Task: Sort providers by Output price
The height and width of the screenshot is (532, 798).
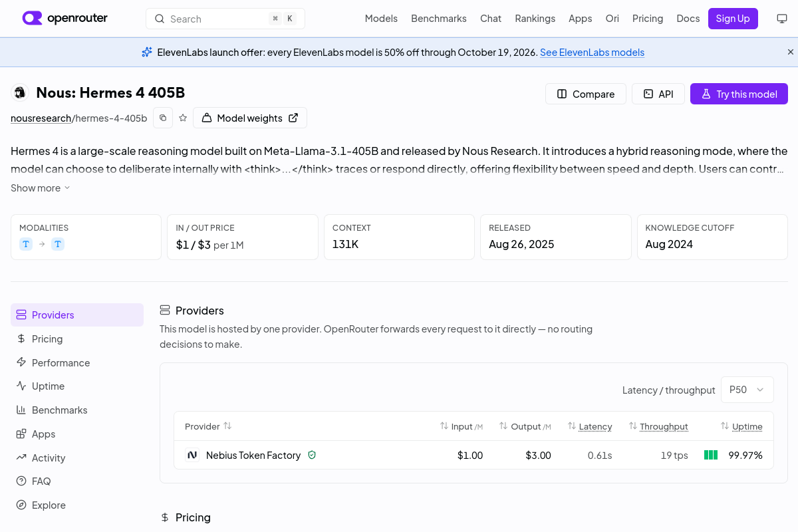Action: 525,426
